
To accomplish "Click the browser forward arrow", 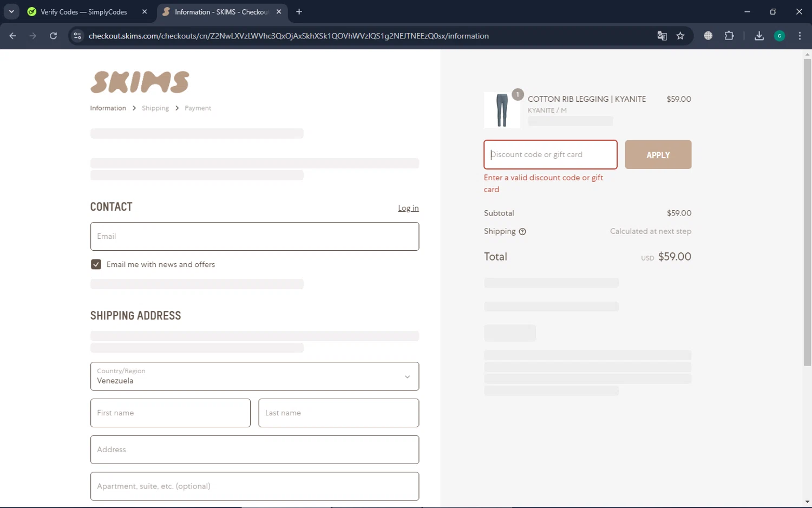I will (33, 36).
